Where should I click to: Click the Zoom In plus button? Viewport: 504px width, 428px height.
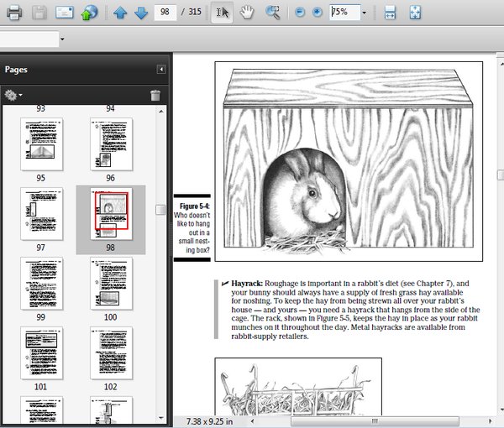click(x=317, y=13)
